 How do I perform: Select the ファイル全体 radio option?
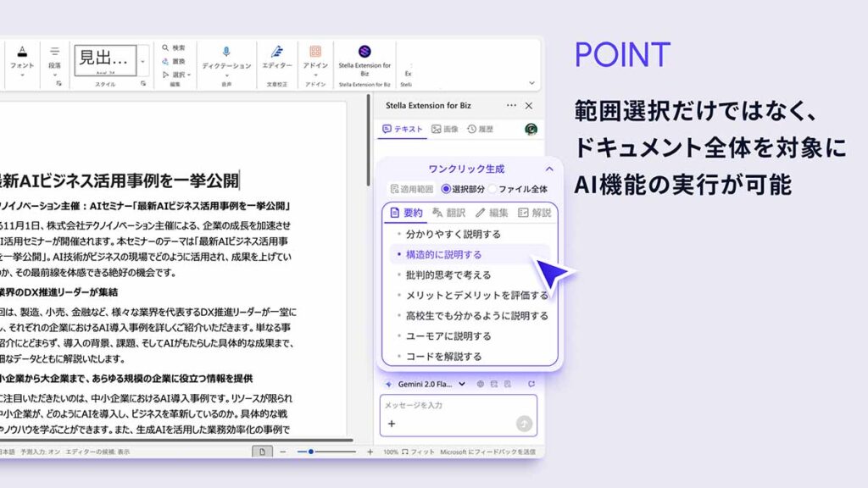pyautogui.click(x=518, y=189)
